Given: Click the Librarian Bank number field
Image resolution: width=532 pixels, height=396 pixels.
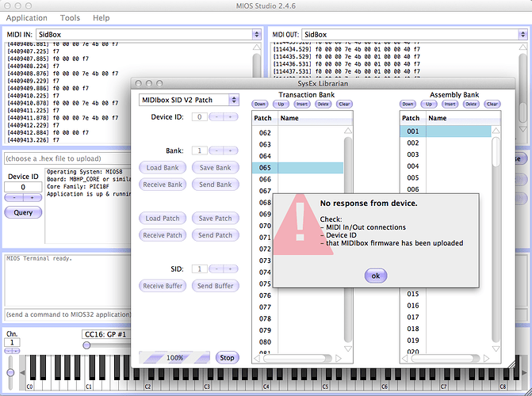Looking at the screenshot, I should 200,150.
